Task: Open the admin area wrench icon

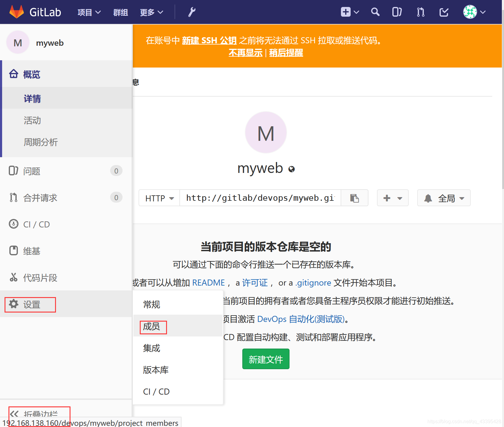Action: point(192,12)
